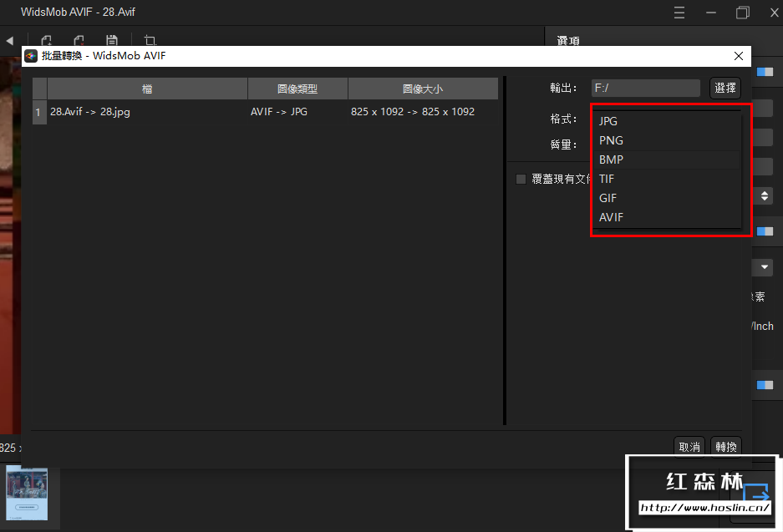Maximize the WidsMob AVIF main window
The width and height of the screenshot is (783, 532).
pyautogui.click(x=743, y=13)
